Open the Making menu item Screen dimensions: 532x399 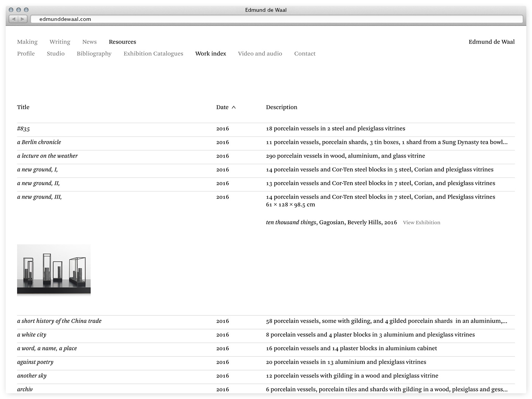[x=27, y=42]
